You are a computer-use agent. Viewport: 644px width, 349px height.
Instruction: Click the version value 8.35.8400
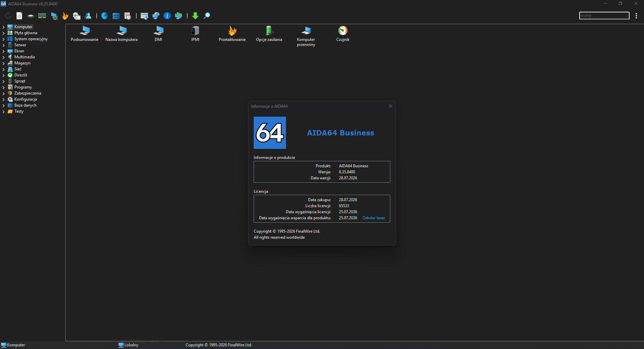(347, 172)
